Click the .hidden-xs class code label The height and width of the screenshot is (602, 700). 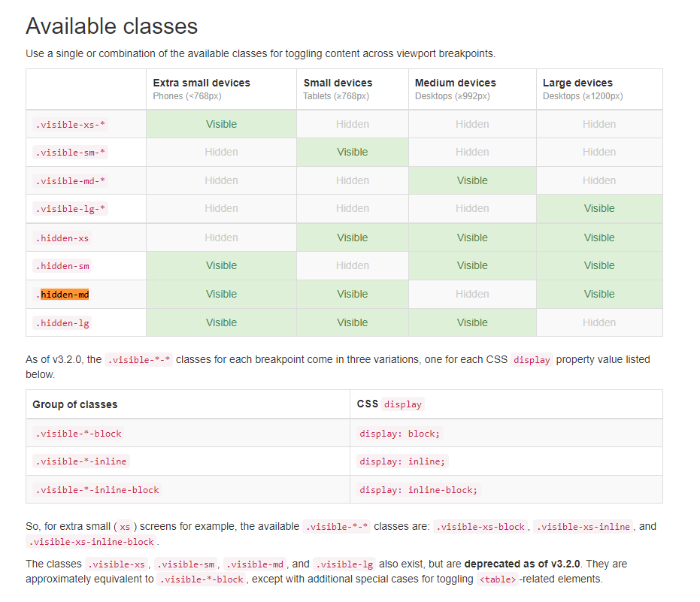[62, 238]
